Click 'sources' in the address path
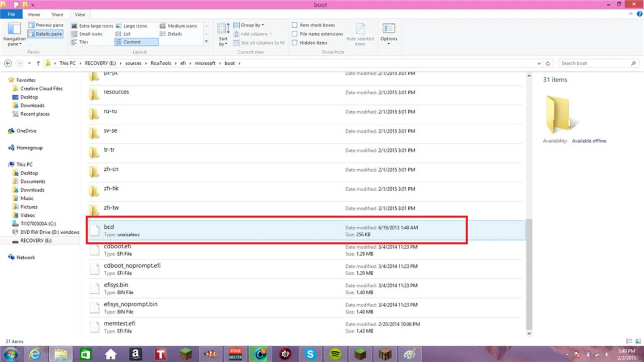The image size is (644, 362). [x=133, y=63]
